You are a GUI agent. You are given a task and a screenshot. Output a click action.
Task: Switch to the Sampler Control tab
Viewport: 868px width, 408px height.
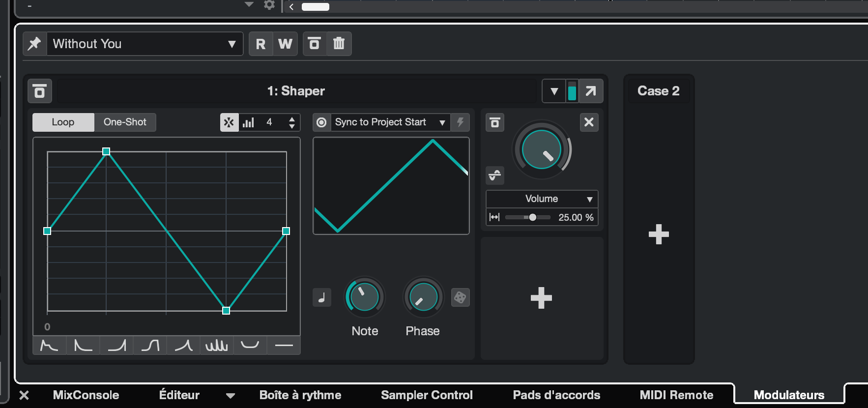(x=427, y=395)
